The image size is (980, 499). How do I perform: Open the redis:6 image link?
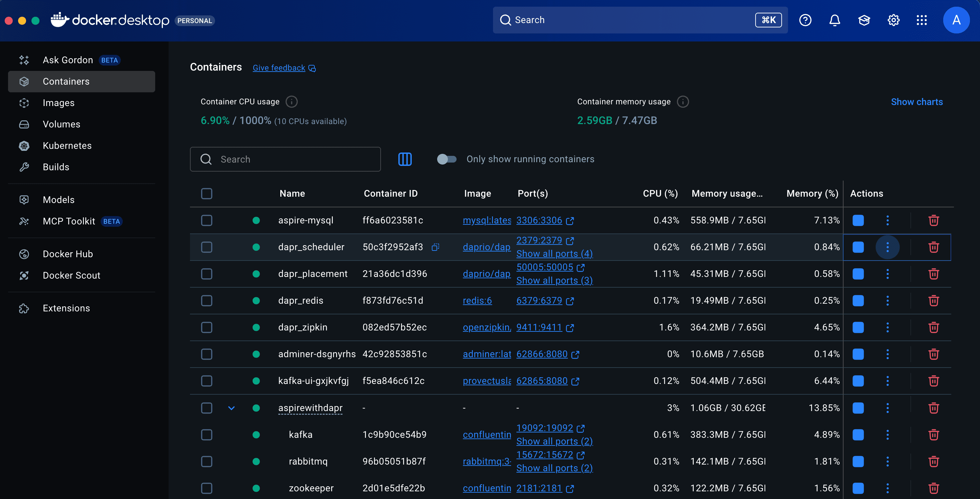(x=477, y=300)
